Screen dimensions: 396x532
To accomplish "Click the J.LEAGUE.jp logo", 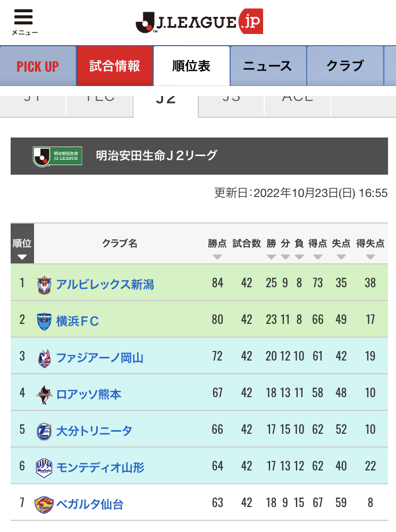I will coord(199,22).
